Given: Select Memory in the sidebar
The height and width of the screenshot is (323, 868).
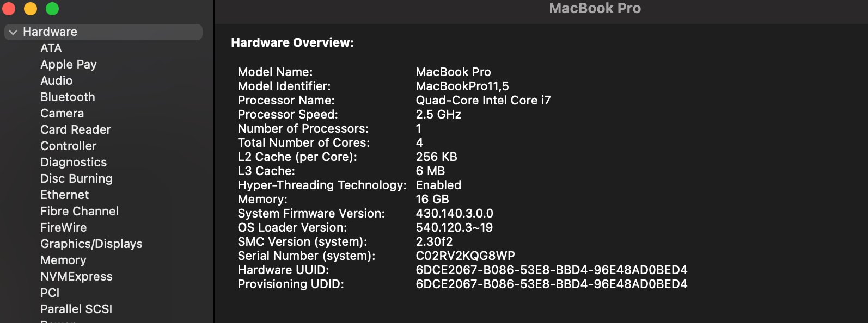Looking at the screenshot, I should pos(63,260).
